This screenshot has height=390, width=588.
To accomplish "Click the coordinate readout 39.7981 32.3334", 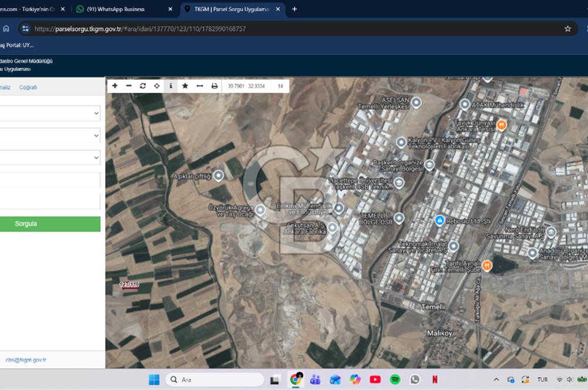I will point(246,86).
